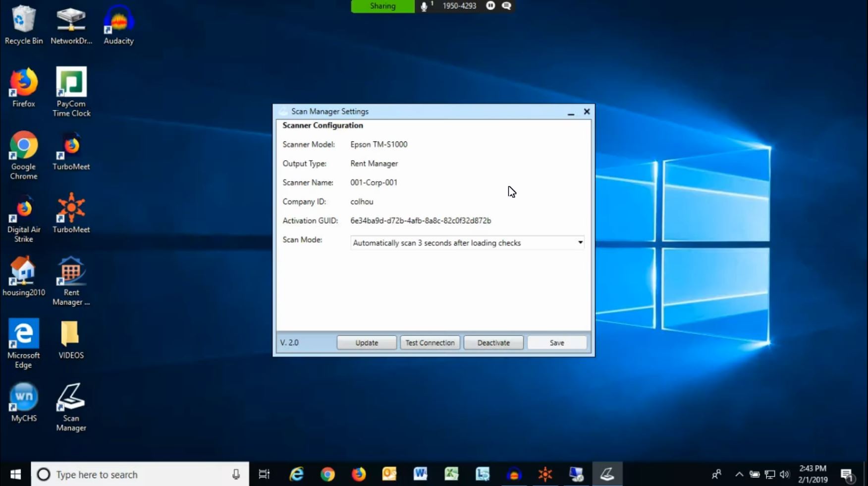Minimize the Scan Manager Settings window
This screenshot has height=486, width=868.
click(571, 112)
